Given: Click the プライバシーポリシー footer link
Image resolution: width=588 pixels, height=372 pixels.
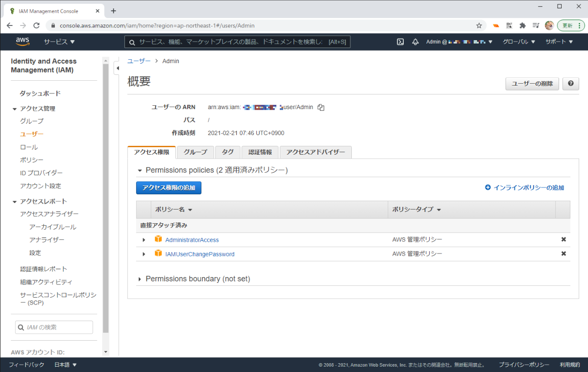Looking at the screenshot, I should point(524,365).
